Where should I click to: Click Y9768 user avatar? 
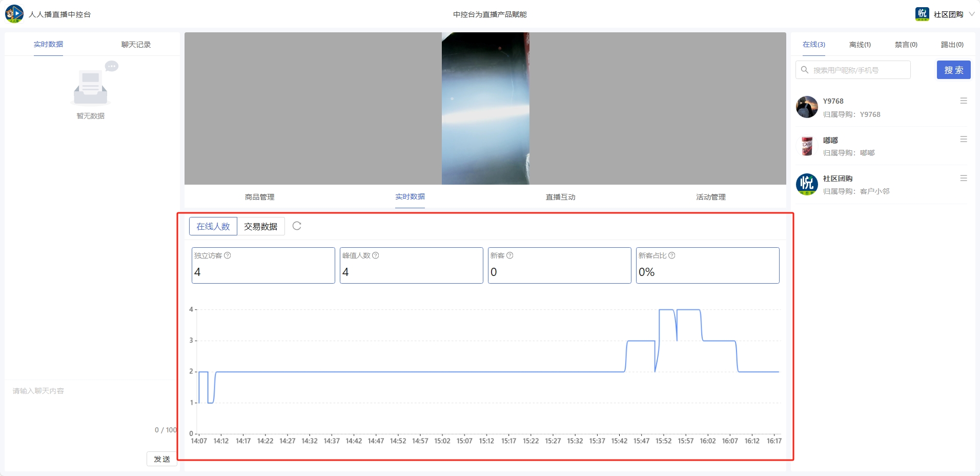(x=807, y=107)
